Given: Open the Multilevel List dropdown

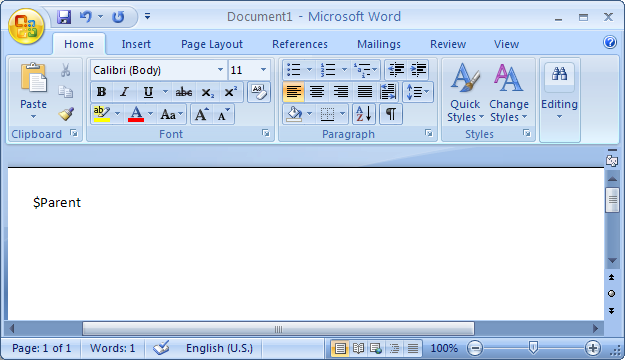Looking at the screenshot, I should click(x=365, y=70).
